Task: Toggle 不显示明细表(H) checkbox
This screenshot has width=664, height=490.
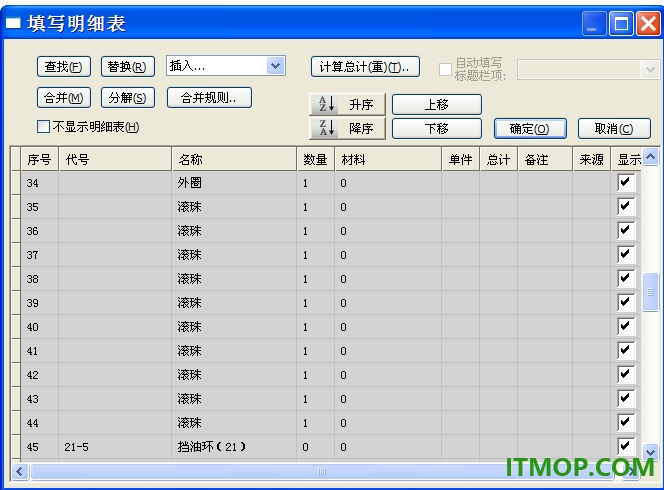Action: [43, 127]
